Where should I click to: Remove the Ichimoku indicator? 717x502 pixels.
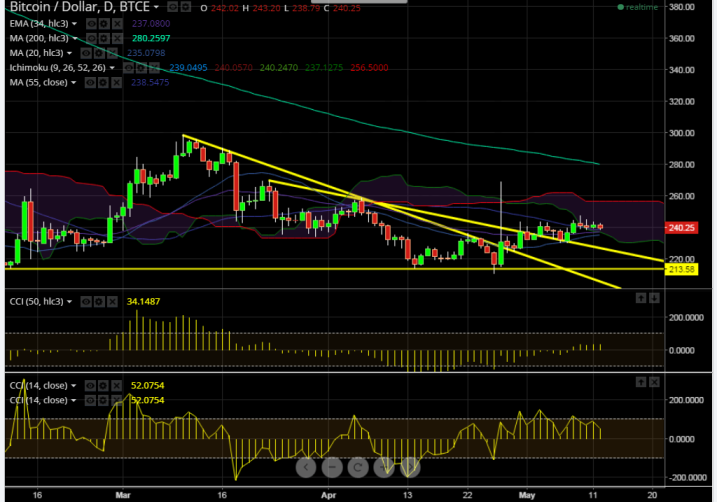pyautogui.click(x=154, y=68)
